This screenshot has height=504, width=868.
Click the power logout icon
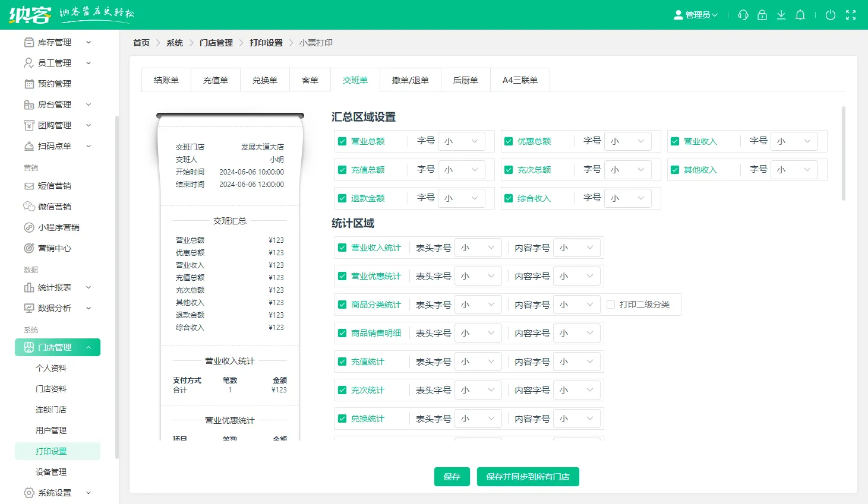pyautogui.click(x=831, y=15)
